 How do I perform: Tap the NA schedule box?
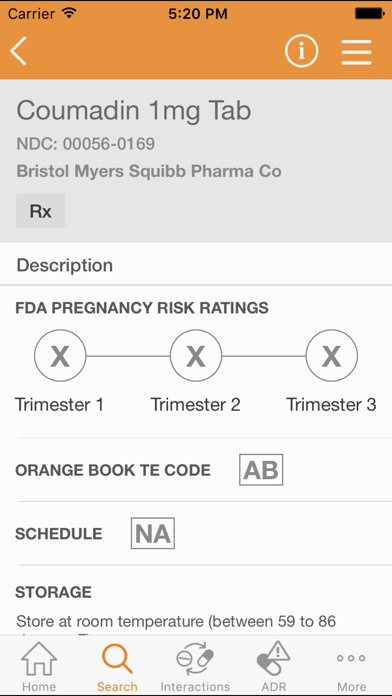pyautogui.click(x=153, y=533)
